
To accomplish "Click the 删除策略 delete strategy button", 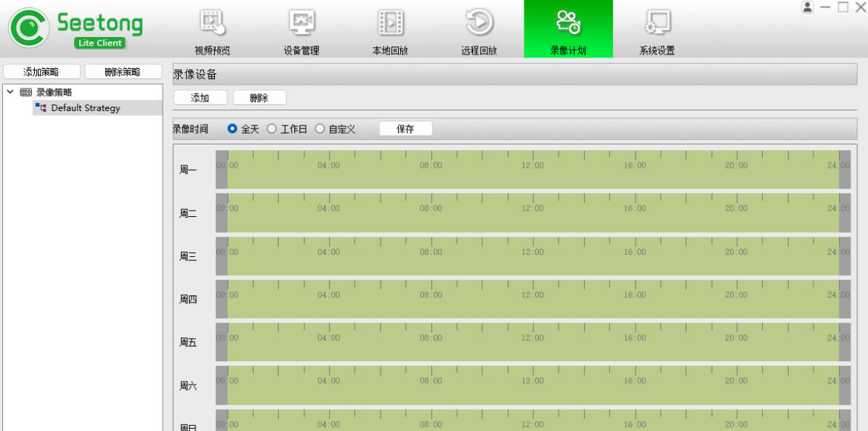I will pyautogui.click(x=122, y=72).
